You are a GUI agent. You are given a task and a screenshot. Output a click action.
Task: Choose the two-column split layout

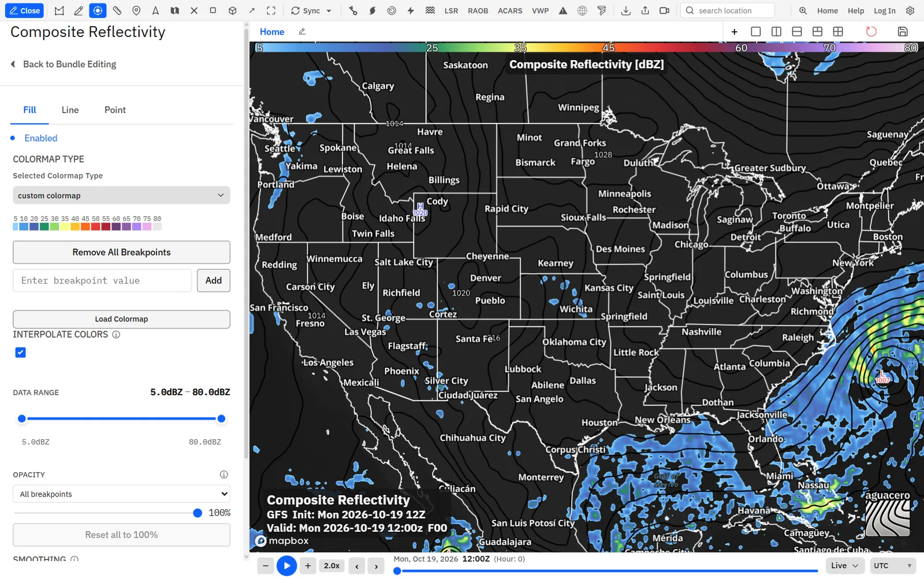(776, 32)
